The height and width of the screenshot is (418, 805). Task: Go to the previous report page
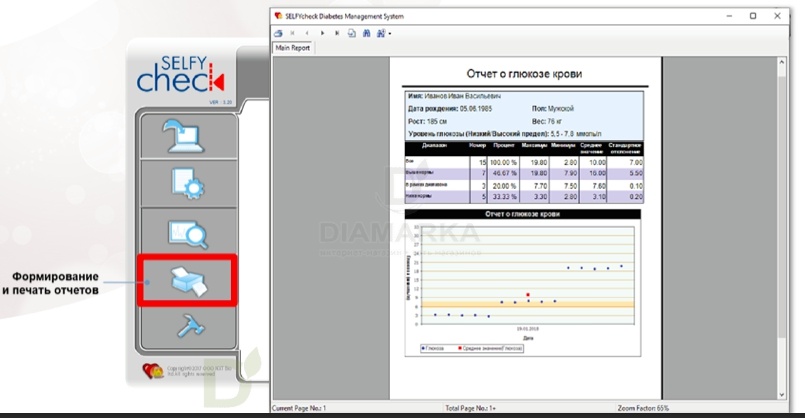pyautogui.click(x=308, y=33)
